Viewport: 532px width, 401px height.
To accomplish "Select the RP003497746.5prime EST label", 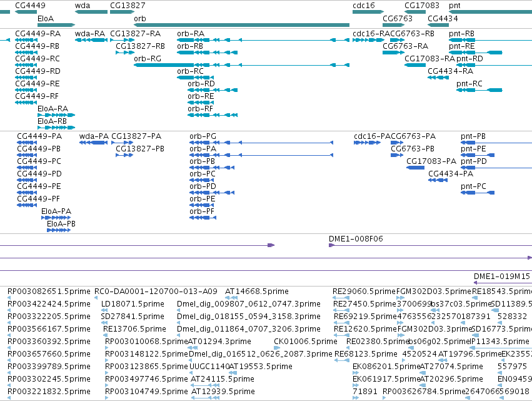I will 146,379.
